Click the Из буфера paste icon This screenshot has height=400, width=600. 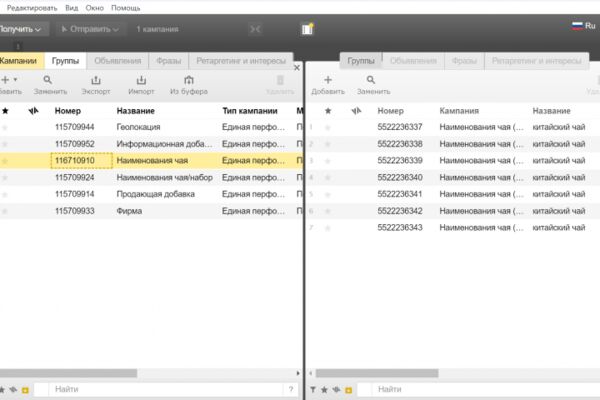click(189, 80)
